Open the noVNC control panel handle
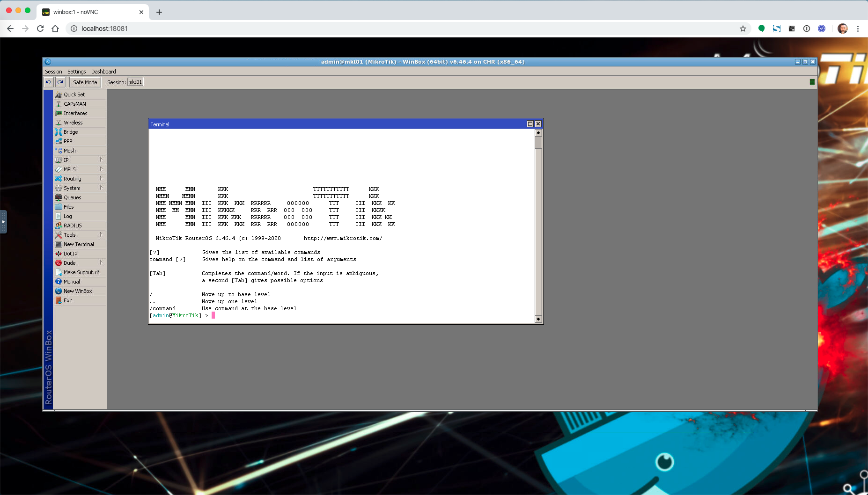Image resolution: width=868 pixels, height=495 pixels. [x=3, y=221]
